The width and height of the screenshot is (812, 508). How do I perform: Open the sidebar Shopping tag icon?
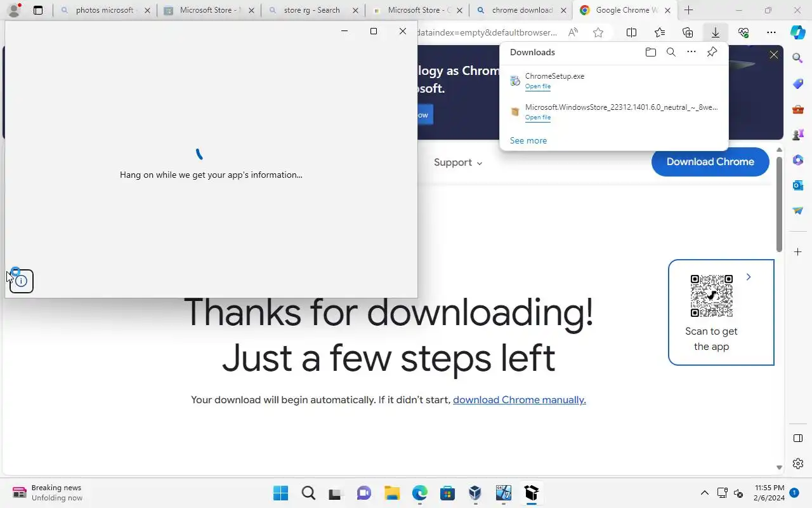(x=798, y=84)
